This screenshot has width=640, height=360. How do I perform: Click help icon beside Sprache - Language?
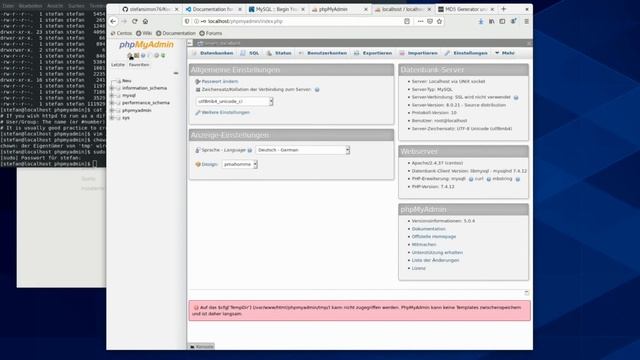[250, 150]
